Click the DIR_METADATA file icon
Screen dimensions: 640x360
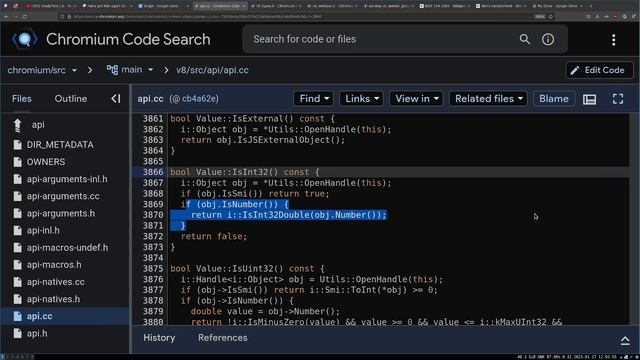click(18, 145)
